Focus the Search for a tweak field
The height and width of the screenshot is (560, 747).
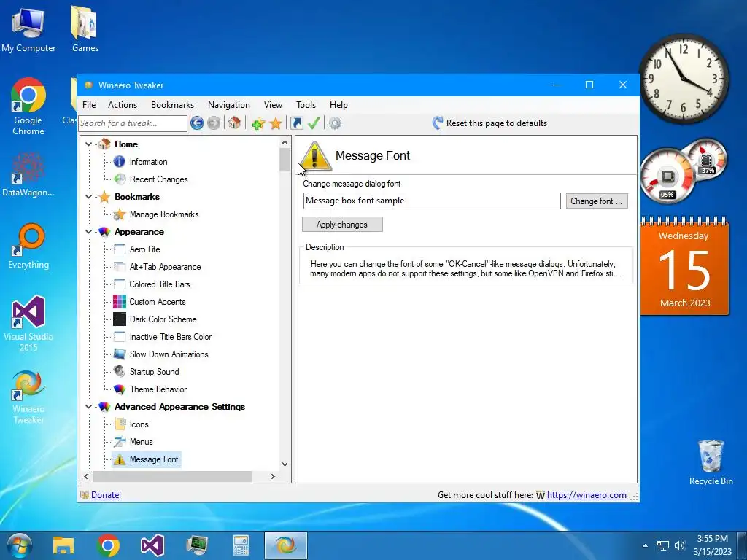pyautogui.click(x=133, y=123)
